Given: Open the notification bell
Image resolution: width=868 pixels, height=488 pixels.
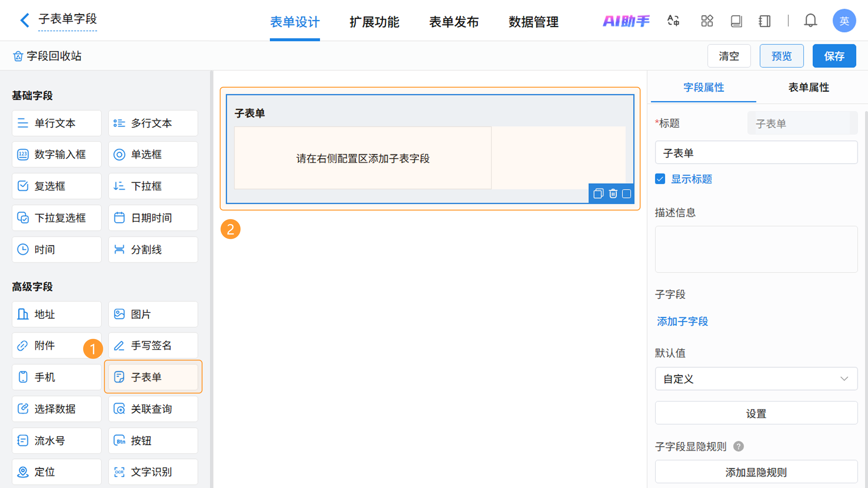Looking at the screenshot, I should (810, 21).
